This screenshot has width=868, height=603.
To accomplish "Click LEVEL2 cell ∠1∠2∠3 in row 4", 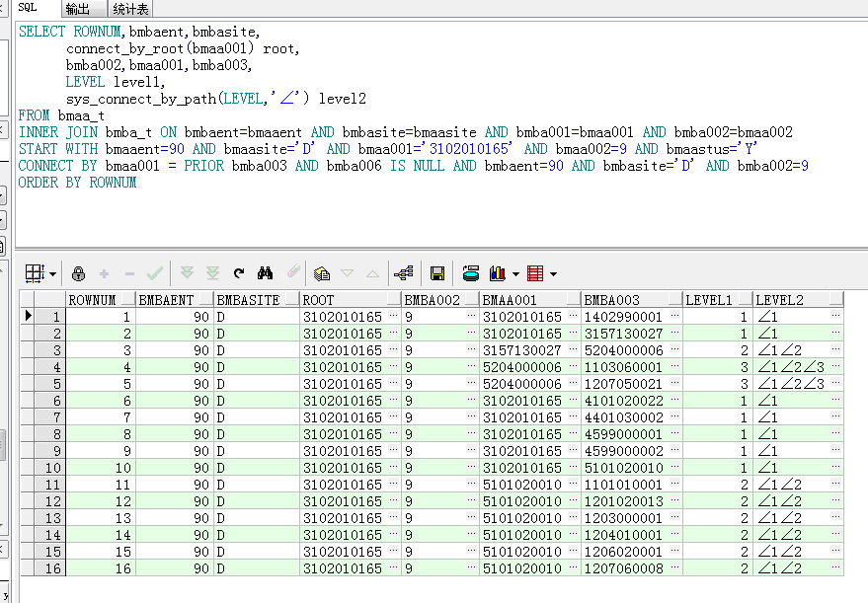I will pos(791,367).
